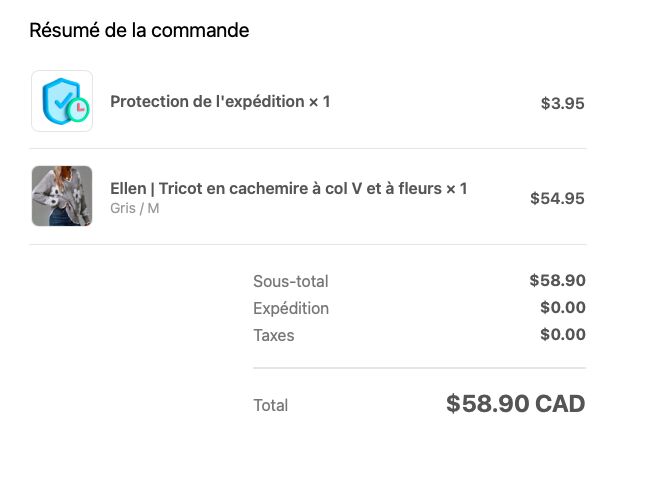Viewport: 645px width, 483px height.
Task: Click the $0.00 taxes amount
Action: [x=563, y=334]
